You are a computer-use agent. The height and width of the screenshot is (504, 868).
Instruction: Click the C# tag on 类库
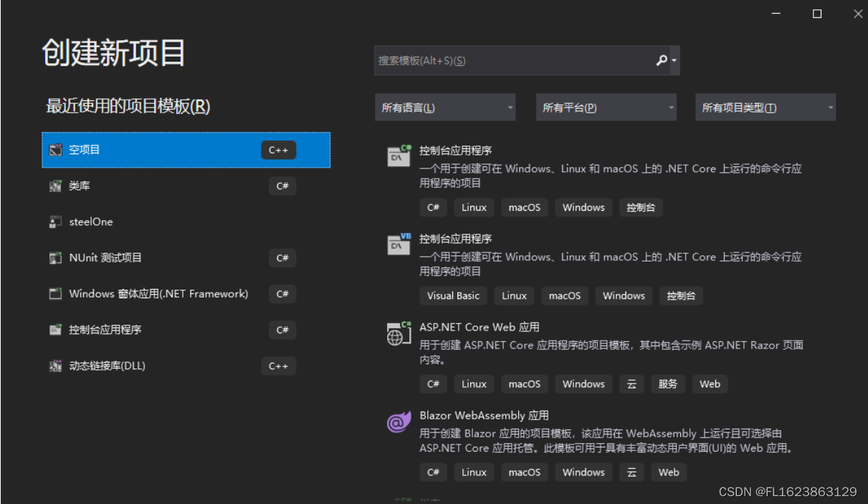point(282,186)
